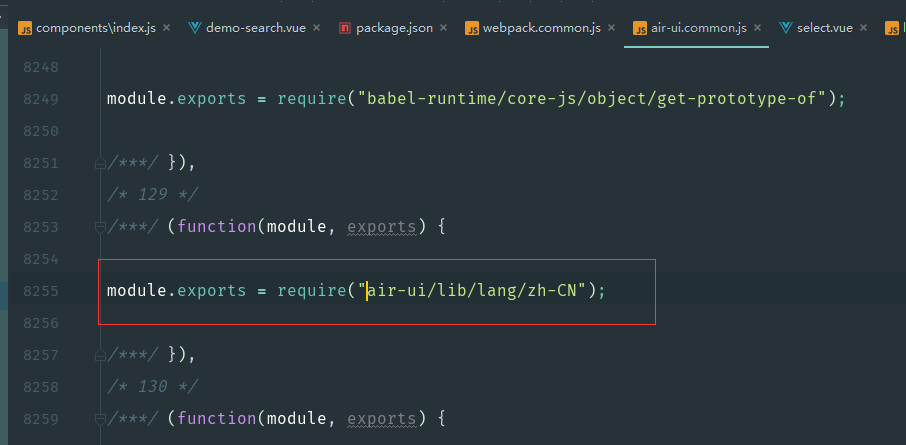Open the select.vue tab
The image size is (906, 445).
pyautogui.click(x=825, y=28)
